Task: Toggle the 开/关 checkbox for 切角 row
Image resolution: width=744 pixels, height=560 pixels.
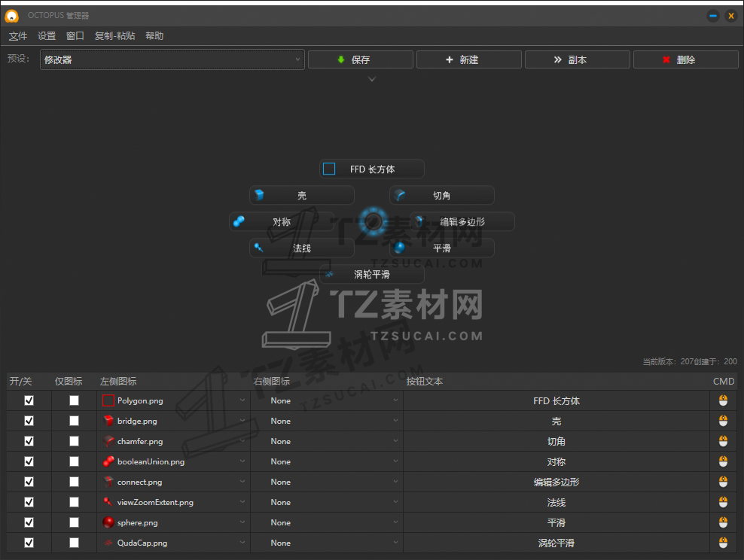Action: click(x=29, y=442)
